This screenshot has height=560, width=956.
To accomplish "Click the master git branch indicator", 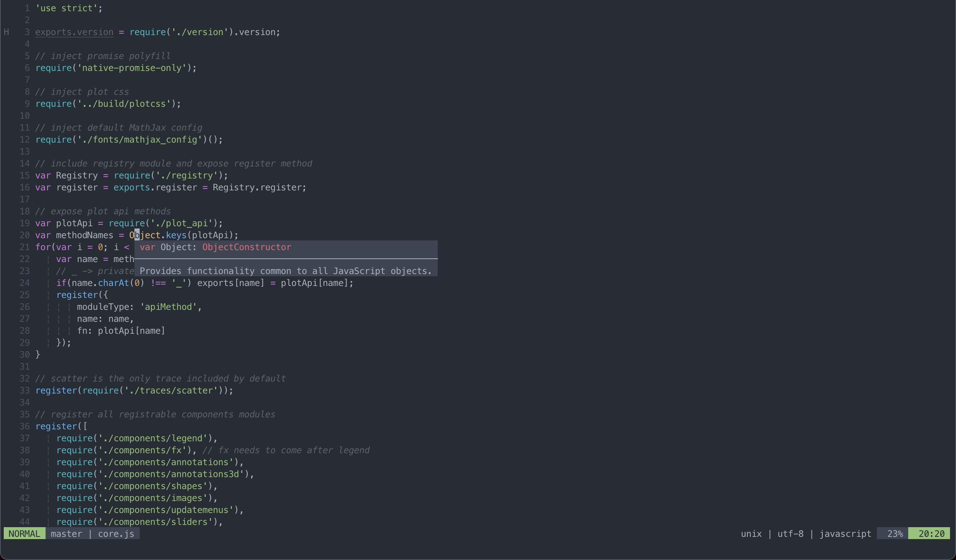I will (66, 533).
